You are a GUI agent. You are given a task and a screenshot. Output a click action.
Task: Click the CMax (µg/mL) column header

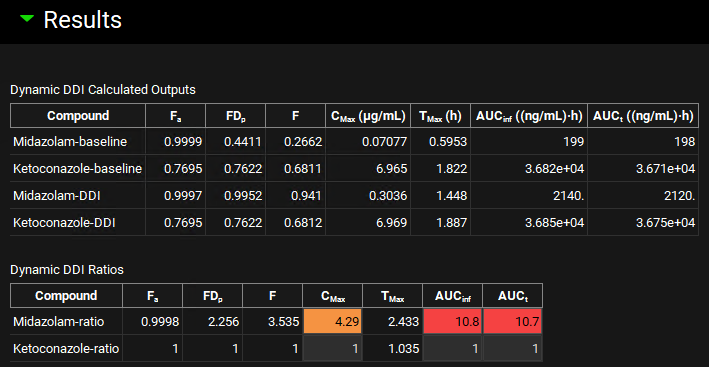[x=368, y=116]
